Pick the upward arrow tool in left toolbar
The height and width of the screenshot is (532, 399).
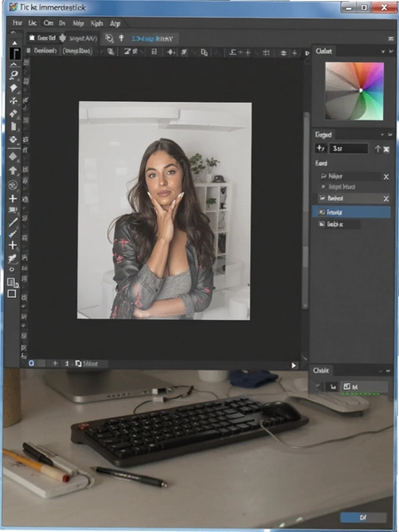(x=13, y=170)
